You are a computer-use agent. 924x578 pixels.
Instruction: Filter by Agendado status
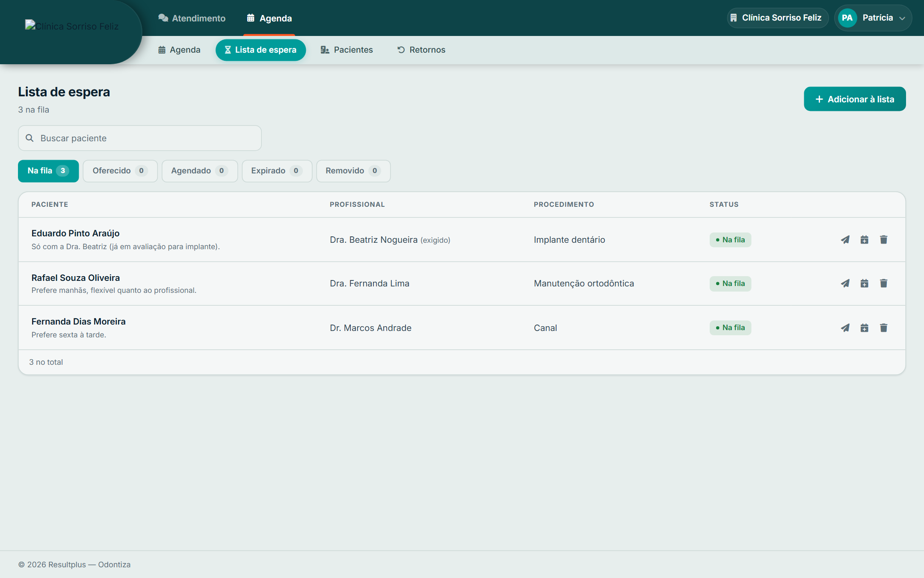[200, 171]
